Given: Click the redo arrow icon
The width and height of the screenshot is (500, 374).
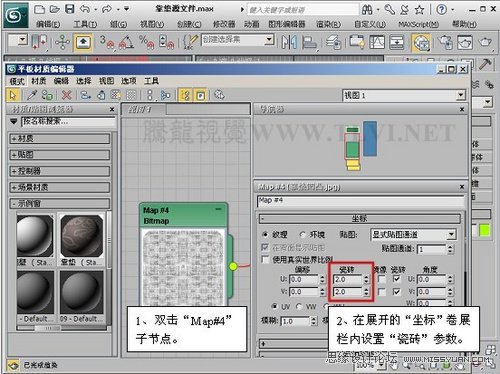Looking at the screenshot, I should 107,9.
